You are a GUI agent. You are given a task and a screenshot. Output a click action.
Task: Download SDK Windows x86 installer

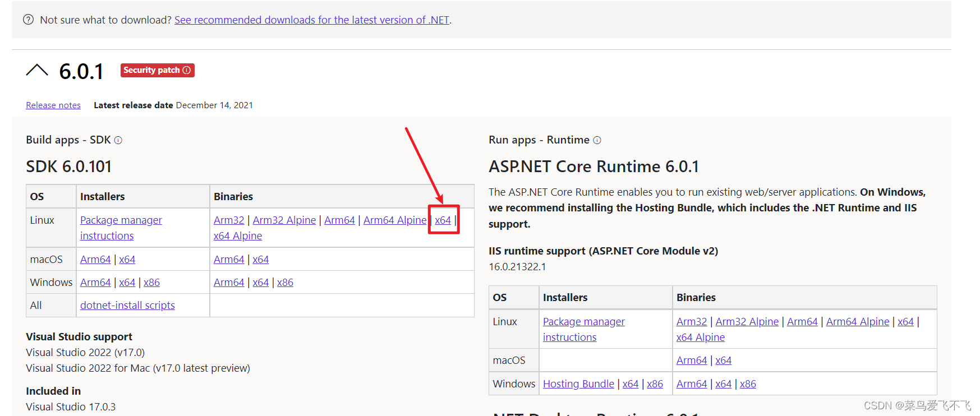tap(151, 283)
